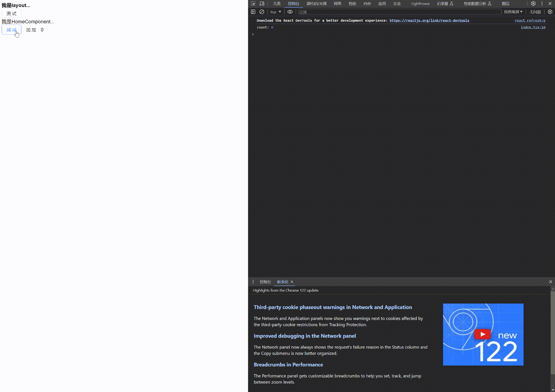Activate the inspect element picker icon
This screenshot has width=555, height=392.
pyautogui.click(x=253, y=4)
